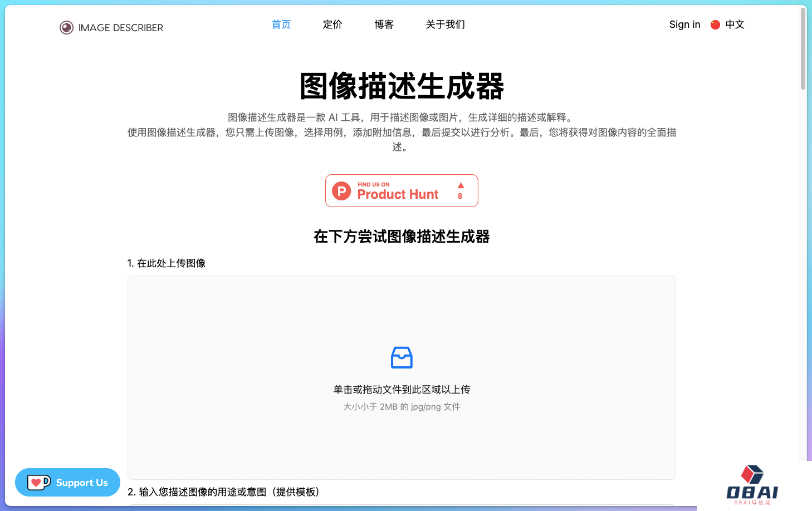This screenshot has height=511, width=812.
Task: Click the IMAGE DESCRIBER site title text
Action: 121,27
